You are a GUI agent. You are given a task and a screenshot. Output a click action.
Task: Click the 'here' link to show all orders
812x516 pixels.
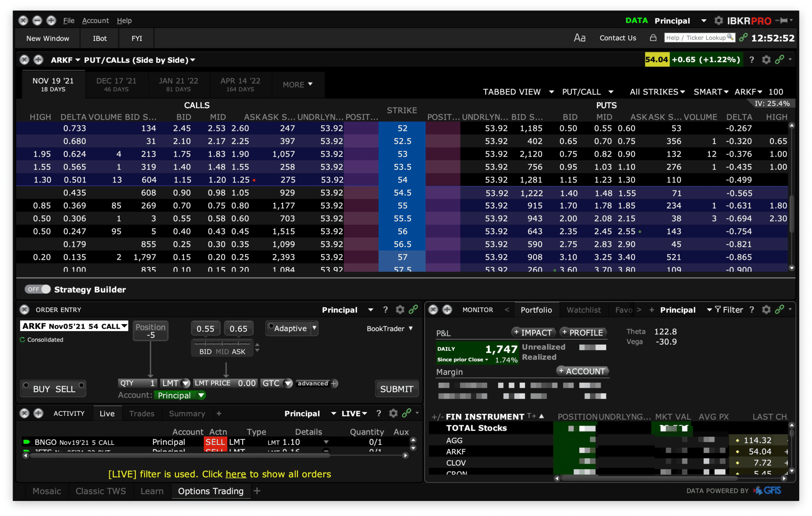(236, 474)
